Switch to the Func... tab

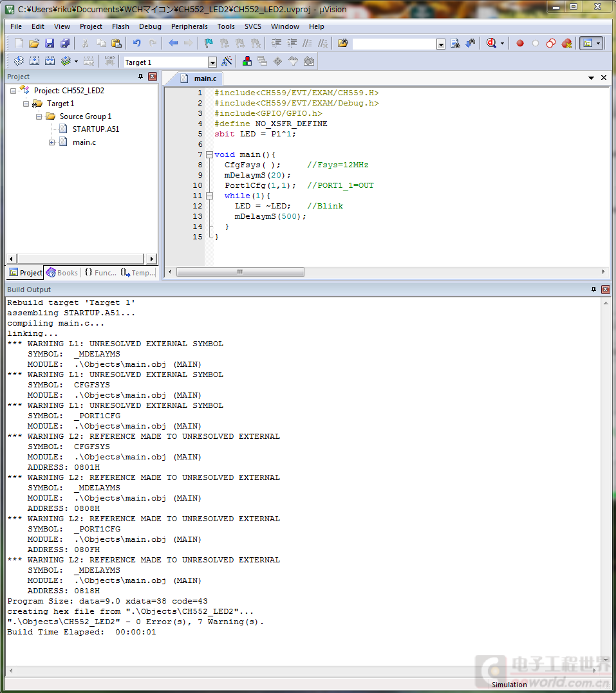pyautogui.click(x=100, y=273)
